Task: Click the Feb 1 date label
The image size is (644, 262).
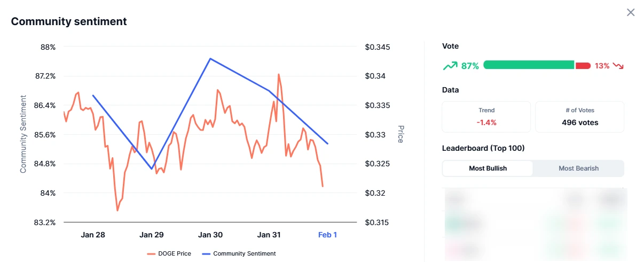Action: coord(328,235)
